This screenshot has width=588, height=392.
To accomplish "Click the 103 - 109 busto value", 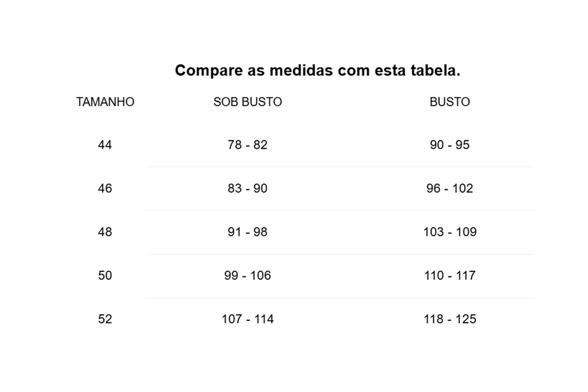I will (x=449, y=232).
